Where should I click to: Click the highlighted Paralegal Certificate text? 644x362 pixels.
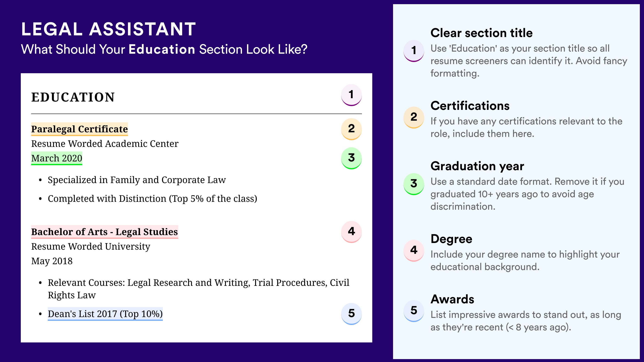(80, 129)
